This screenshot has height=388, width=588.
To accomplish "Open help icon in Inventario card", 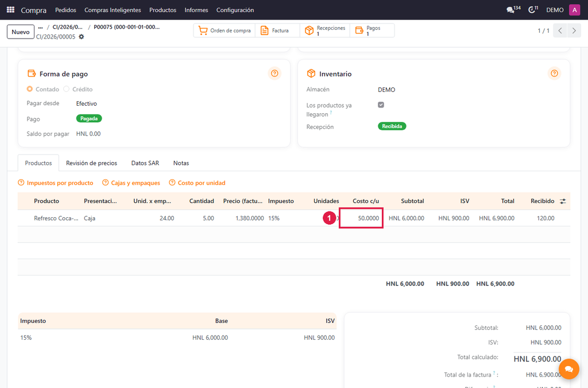I will click(554, 73).
